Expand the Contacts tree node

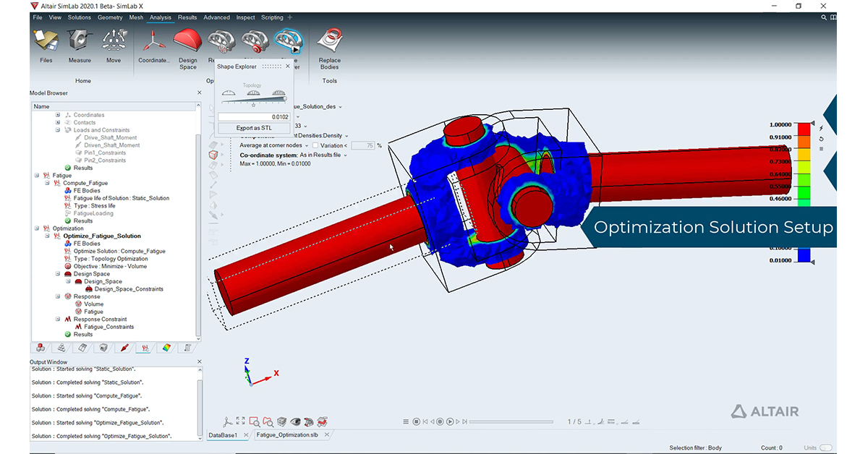coord(58,123)
